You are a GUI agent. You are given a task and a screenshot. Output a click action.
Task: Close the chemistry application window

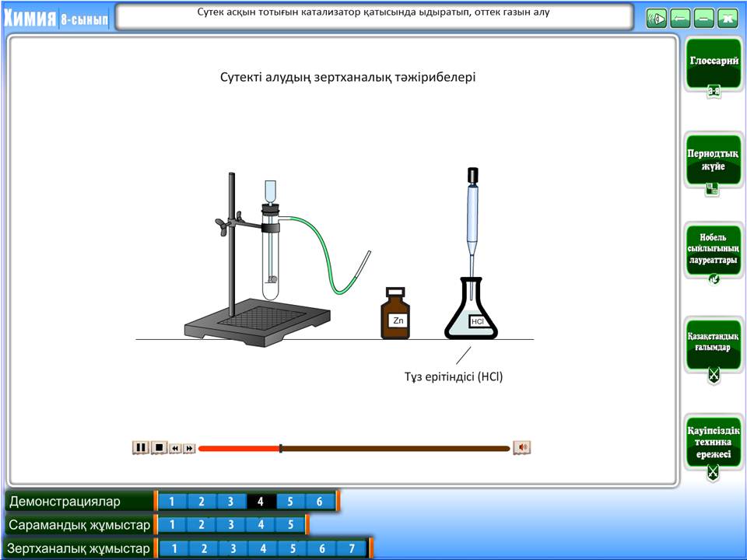[x=728, y=19]
